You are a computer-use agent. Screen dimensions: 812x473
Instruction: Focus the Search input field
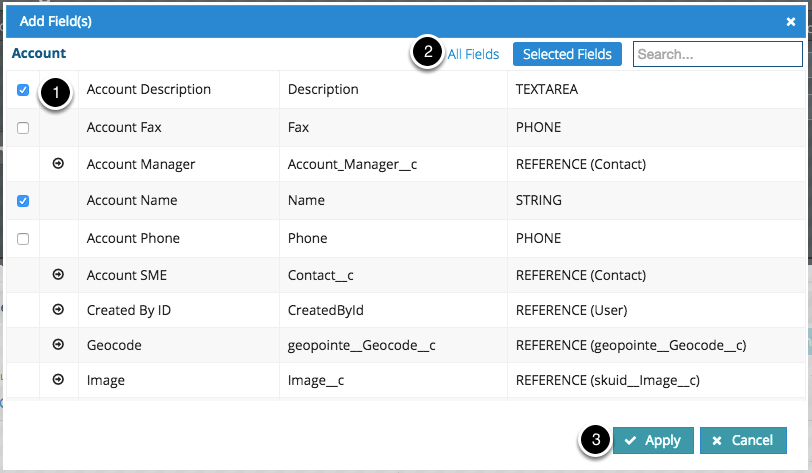[x=717, y=54]
